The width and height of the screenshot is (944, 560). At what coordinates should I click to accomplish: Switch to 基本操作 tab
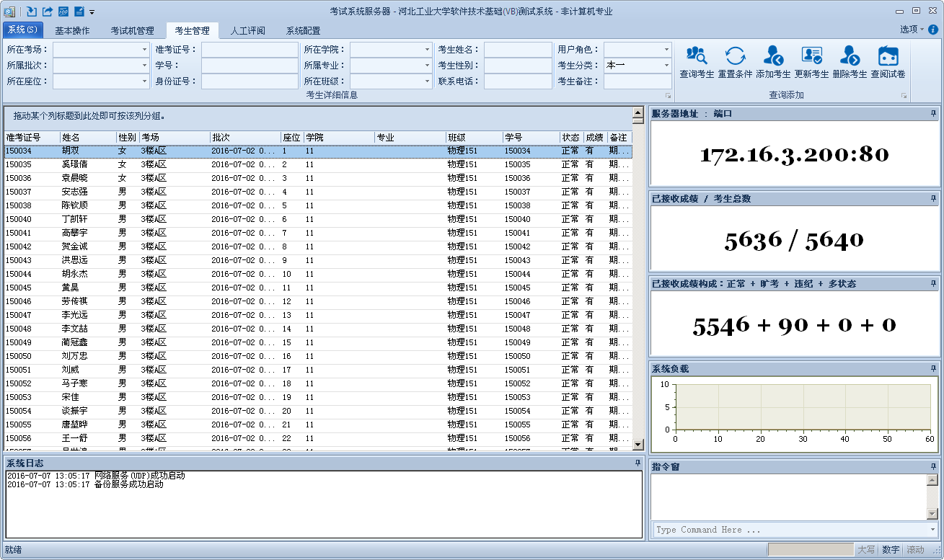pos(73,31)
